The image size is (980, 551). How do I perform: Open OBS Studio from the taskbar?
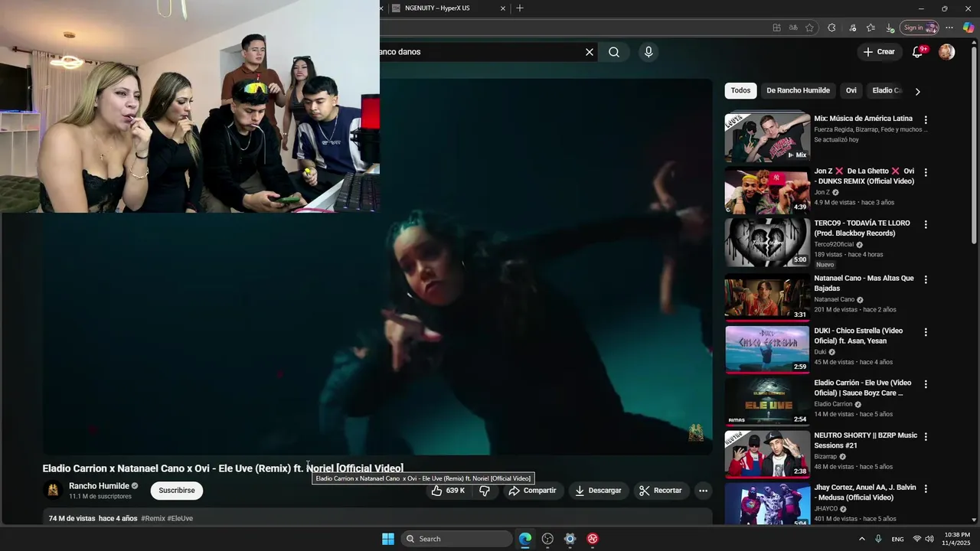coord(547,539)
